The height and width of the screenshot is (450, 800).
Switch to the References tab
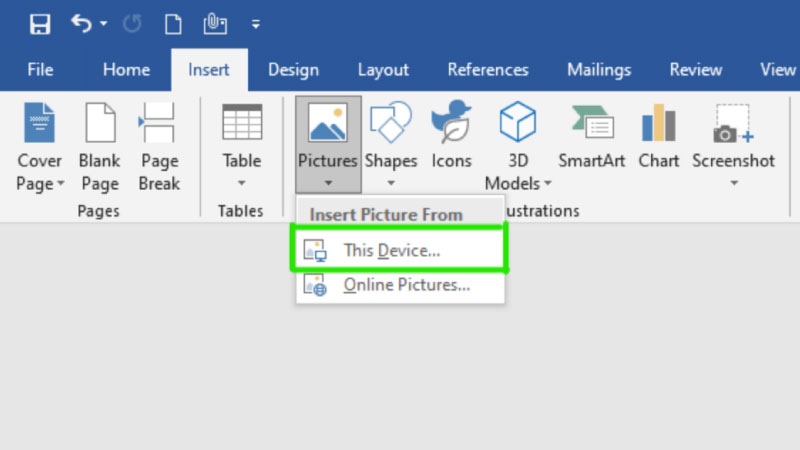click(488, 70)
